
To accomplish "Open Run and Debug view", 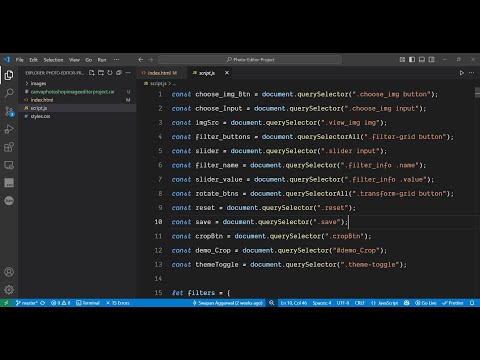I will point(9,129).
